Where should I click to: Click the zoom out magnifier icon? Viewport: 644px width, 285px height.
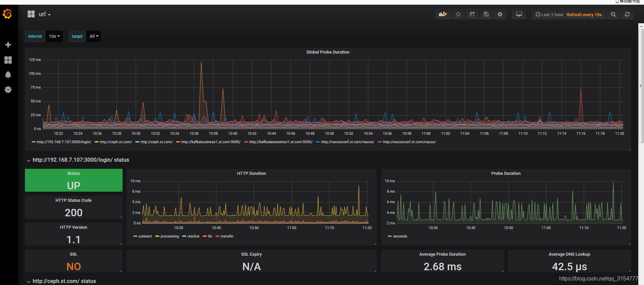613,14
